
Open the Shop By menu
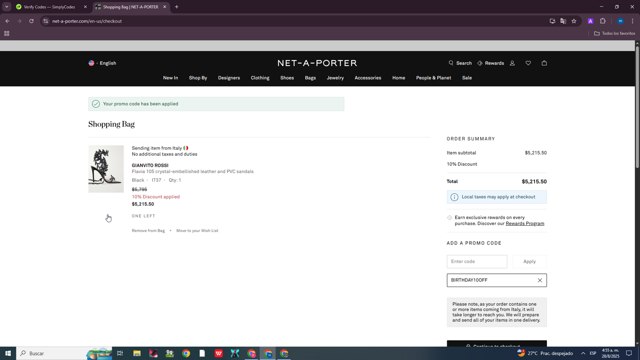coord(198,78)
